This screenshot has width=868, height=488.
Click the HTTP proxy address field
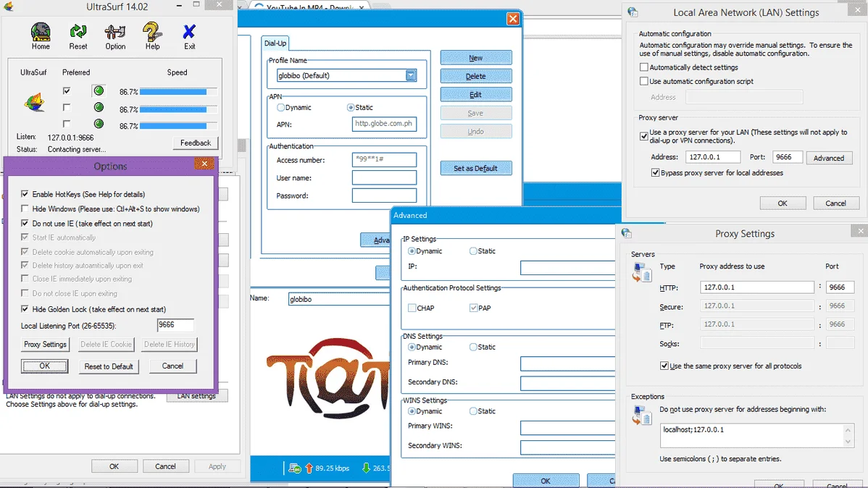pos(756,287)
